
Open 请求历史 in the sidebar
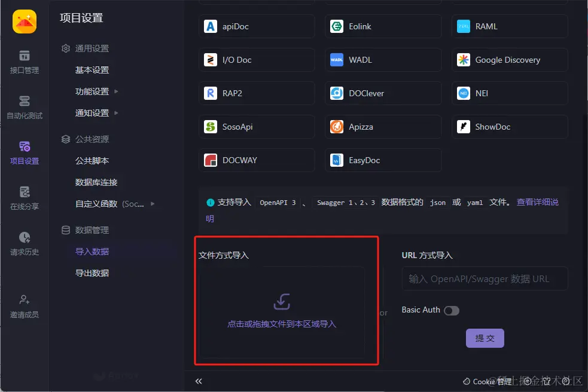[25, 244]
